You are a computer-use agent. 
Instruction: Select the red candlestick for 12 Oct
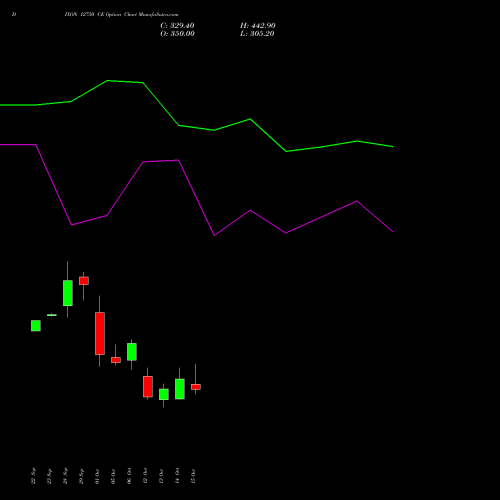pos(148,387)
